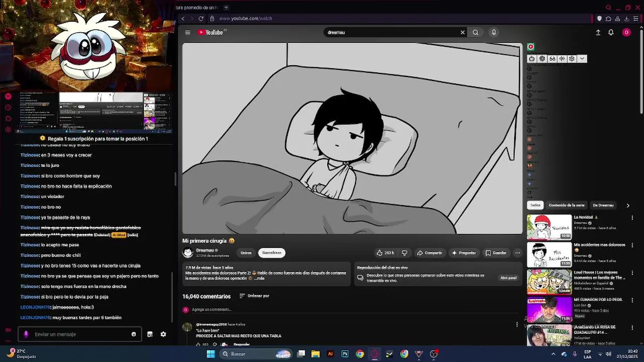Open the Ordenar por comments sort
This screenshot has width=644, height=362.
[x=254, y=296]
